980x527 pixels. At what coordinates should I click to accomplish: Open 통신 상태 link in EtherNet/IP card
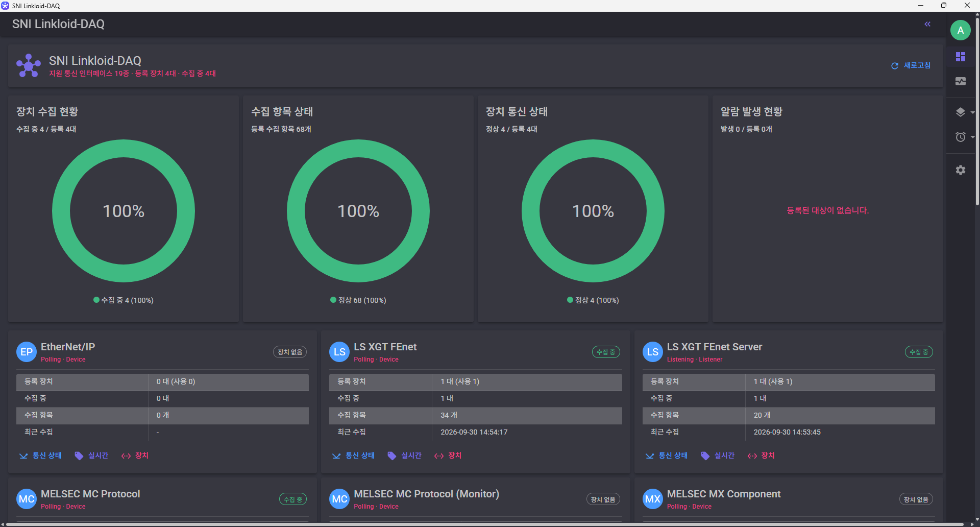click(x=40, y=456)
